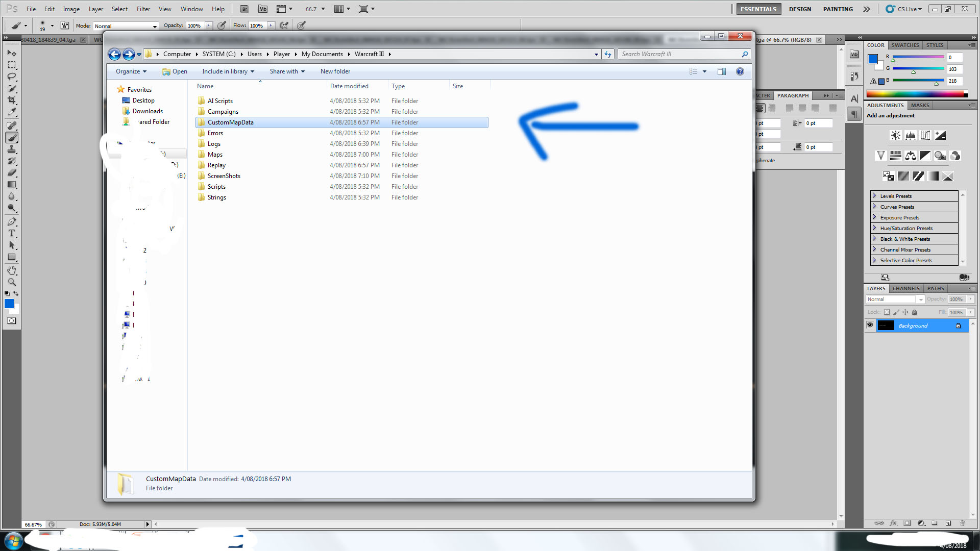Click the Blue channel color swatch
This screenshot has height=551, width=980.
881,81
